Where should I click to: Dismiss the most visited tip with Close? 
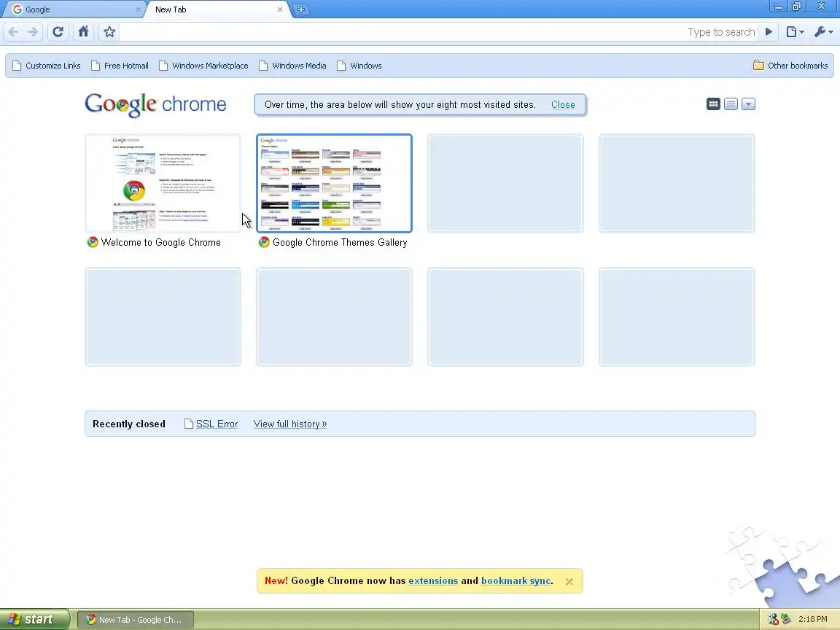(563, 105)
